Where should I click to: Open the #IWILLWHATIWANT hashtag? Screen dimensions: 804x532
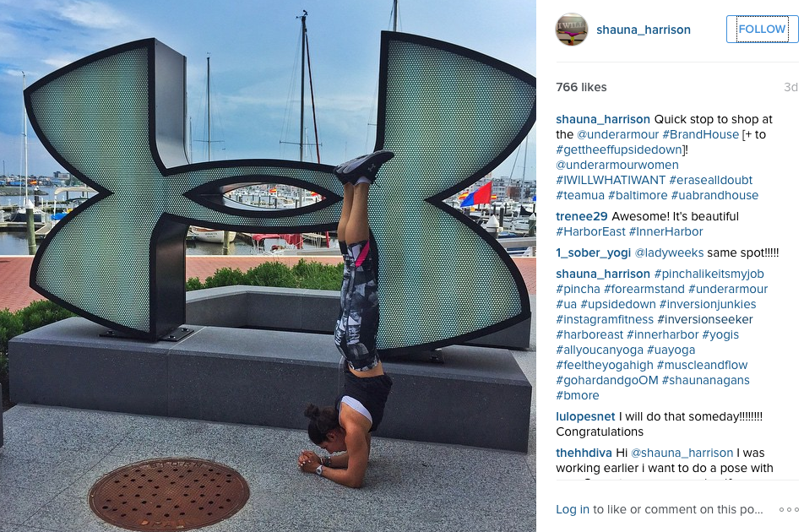click(611, 181)
